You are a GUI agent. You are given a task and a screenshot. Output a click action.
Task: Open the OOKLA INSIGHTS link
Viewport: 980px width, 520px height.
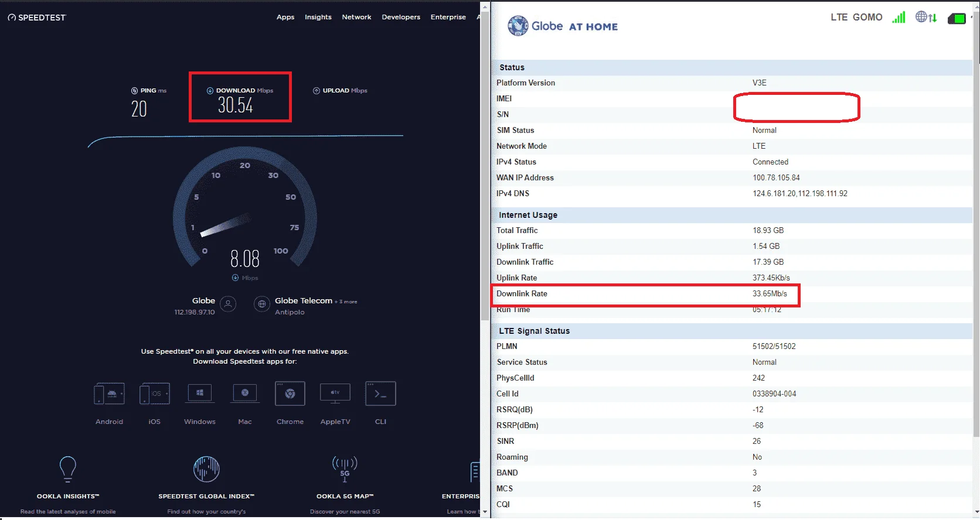(68, 496)
